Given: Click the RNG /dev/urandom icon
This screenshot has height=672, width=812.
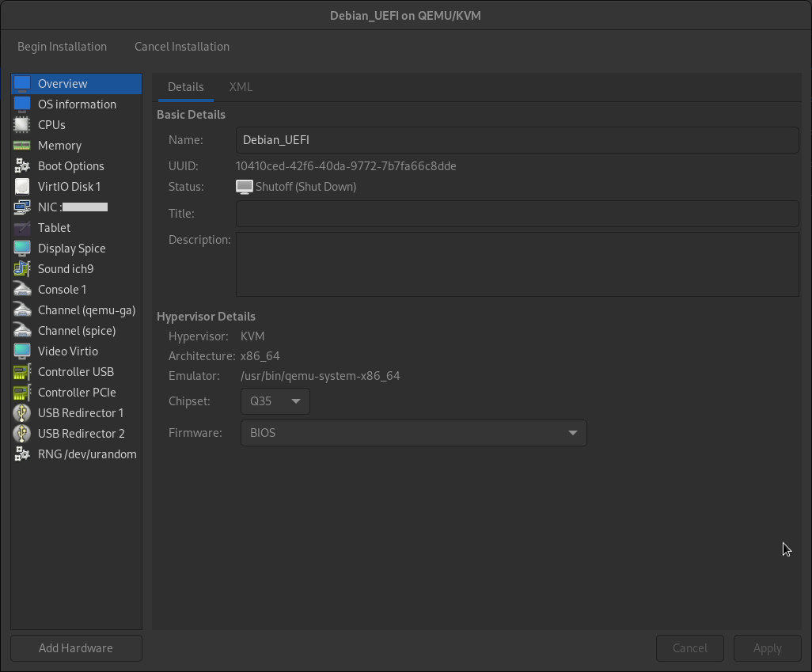Looking at the screenshot, I should click(x=22, y=454).
